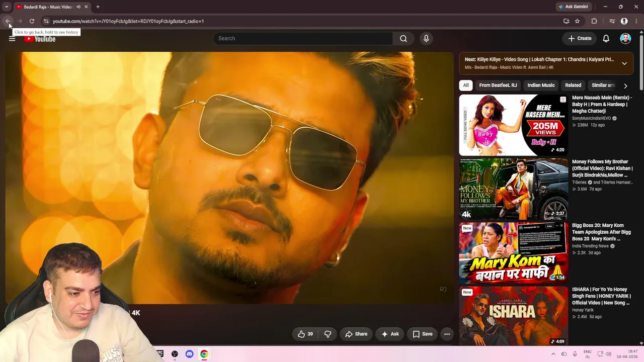Image resolution: width=644 pixels, height=362 pixels.
Task: Save the video to a playlist
Action: coord(423,334)
